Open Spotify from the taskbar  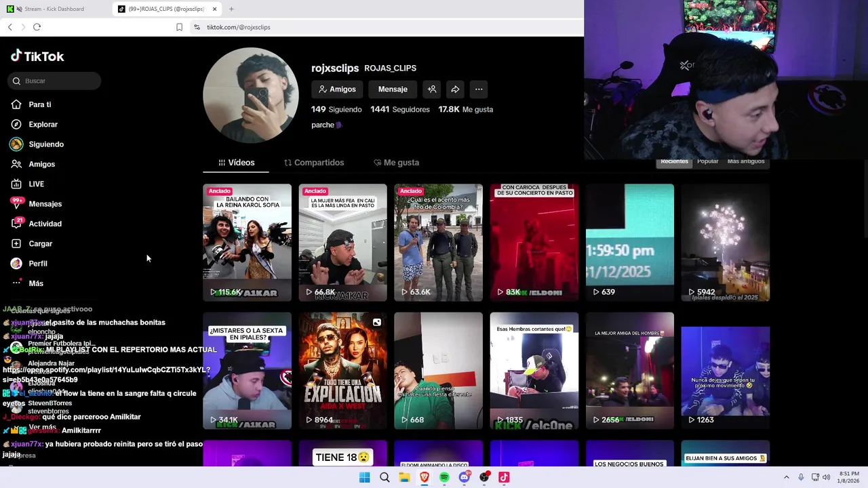click(x=444, y=477)
